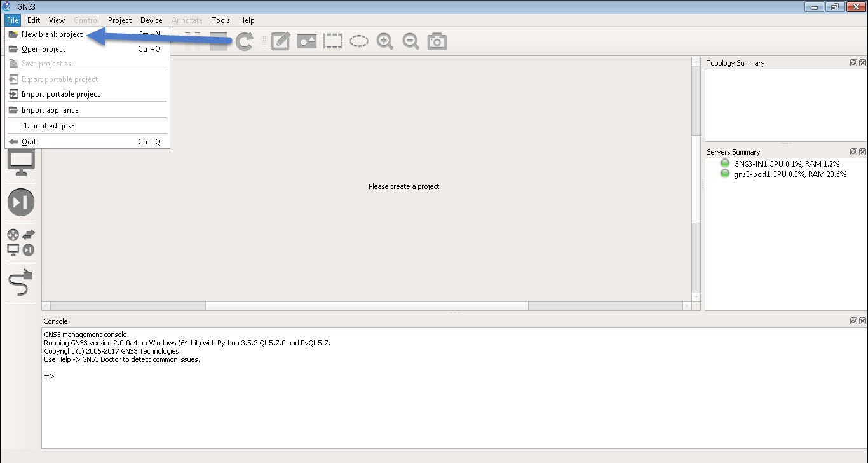
Task: Open the Tools menu
Action: point(220,20)
